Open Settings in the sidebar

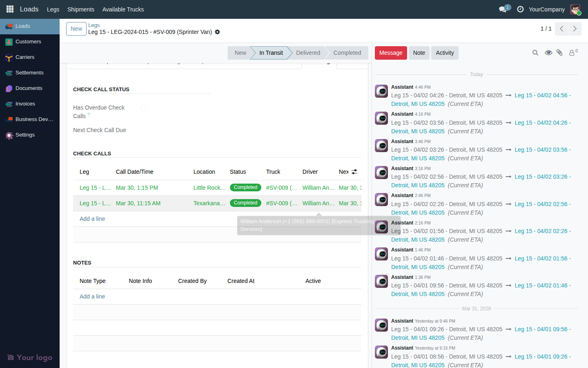pyautogui.click(x=30, y=135)
